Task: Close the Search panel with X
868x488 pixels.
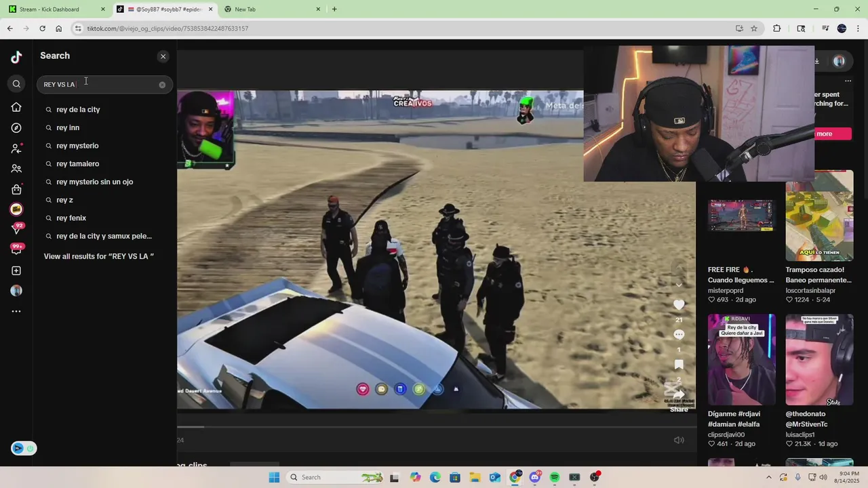Action: click(163, 56)
